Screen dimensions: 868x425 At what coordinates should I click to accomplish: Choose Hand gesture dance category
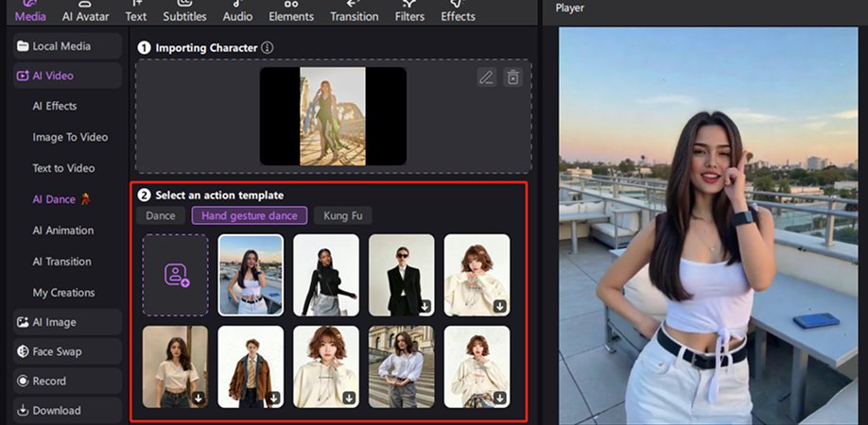pyautogui.click(x=249, y=215)
